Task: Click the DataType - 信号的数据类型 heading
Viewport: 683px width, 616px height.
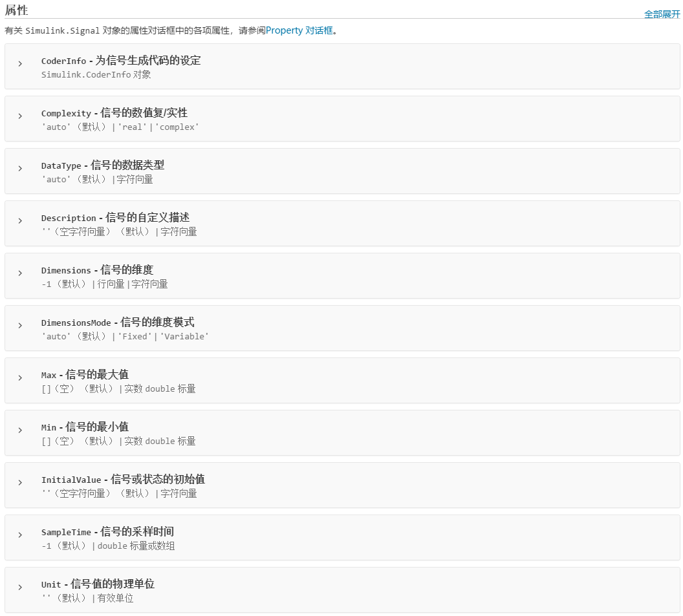Action: coord(103,165)
